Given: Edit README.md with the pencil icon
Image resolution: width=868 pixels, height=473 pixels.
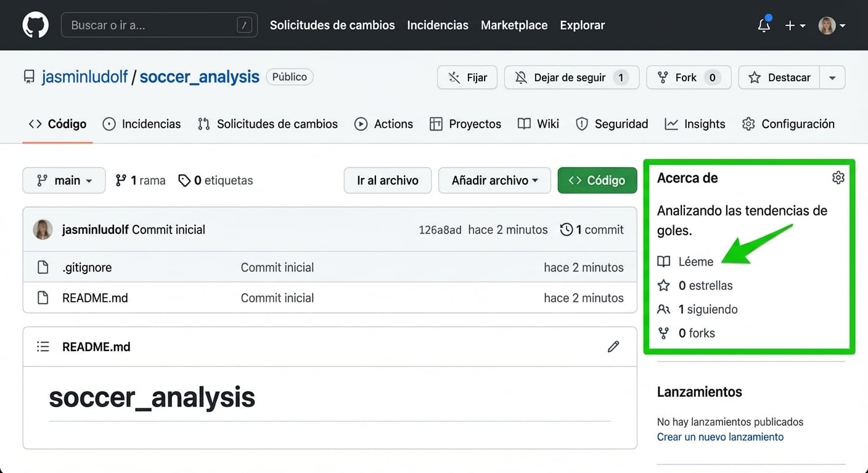Looking at the screenshot, I should (613, 347).
